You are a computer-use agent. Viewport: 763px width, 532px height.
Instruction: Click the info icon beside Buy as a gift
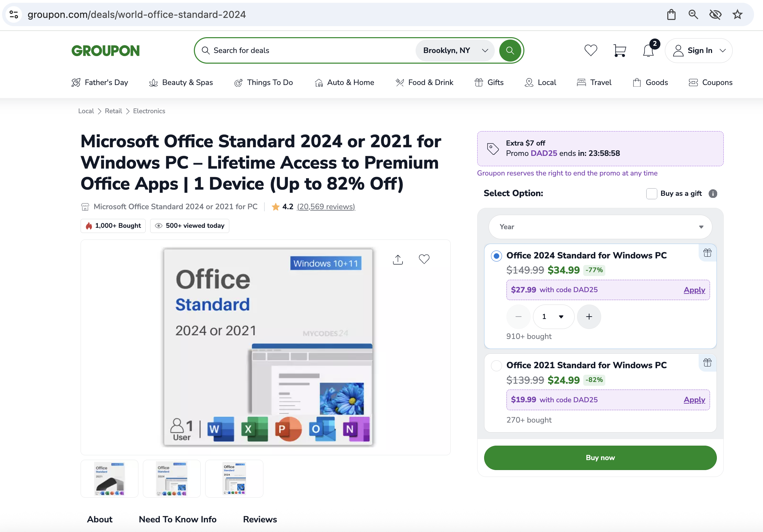[713, 194]
